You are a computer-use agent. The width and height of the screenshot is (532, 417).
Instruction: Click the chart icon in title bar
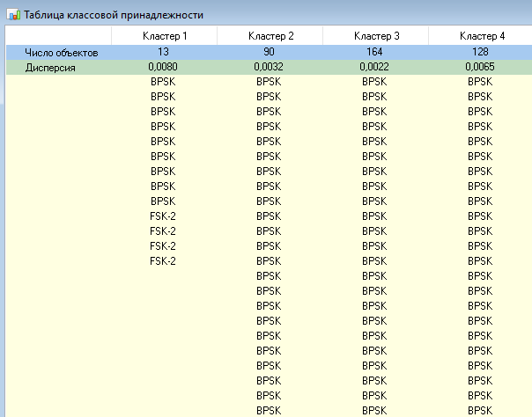(13, 15)
